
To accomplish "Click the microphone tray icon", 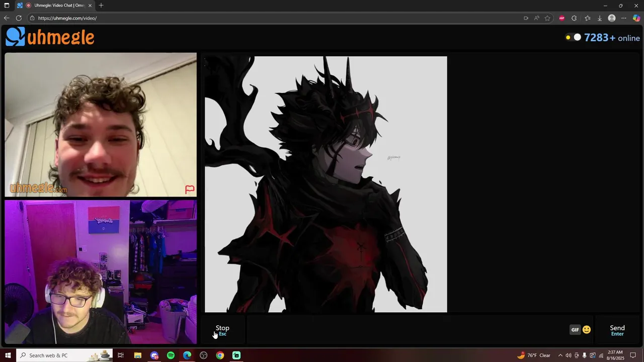I will (x=585, y=355).
